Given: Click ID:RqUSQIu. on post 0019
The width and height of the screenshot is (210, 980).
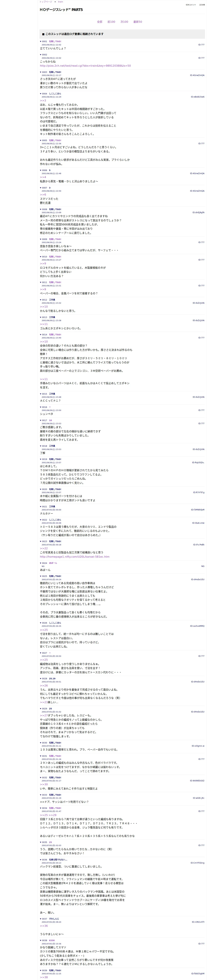Looking at the screenshot, I should pyautogui.click(x=198, y=463).
